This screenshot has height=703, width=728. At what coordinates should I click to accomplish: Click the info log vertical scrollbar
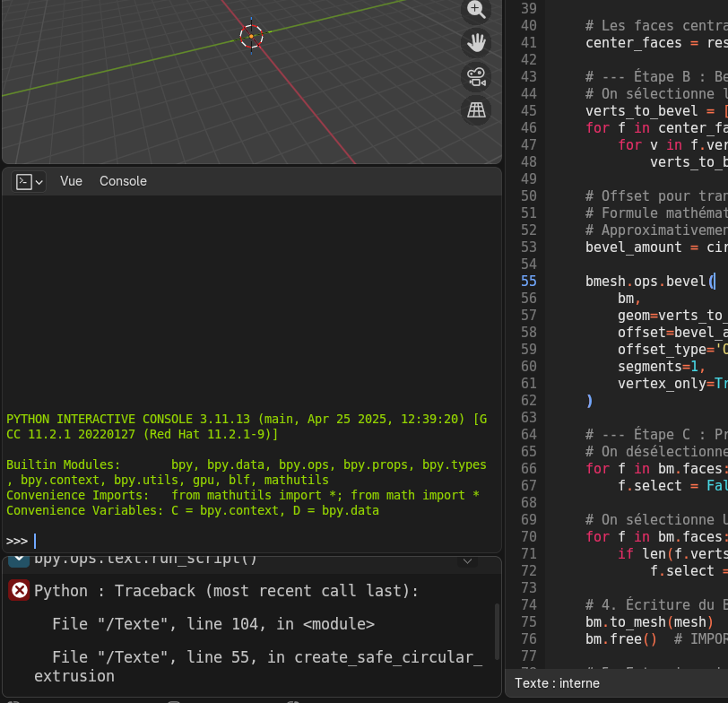[497, 630]
